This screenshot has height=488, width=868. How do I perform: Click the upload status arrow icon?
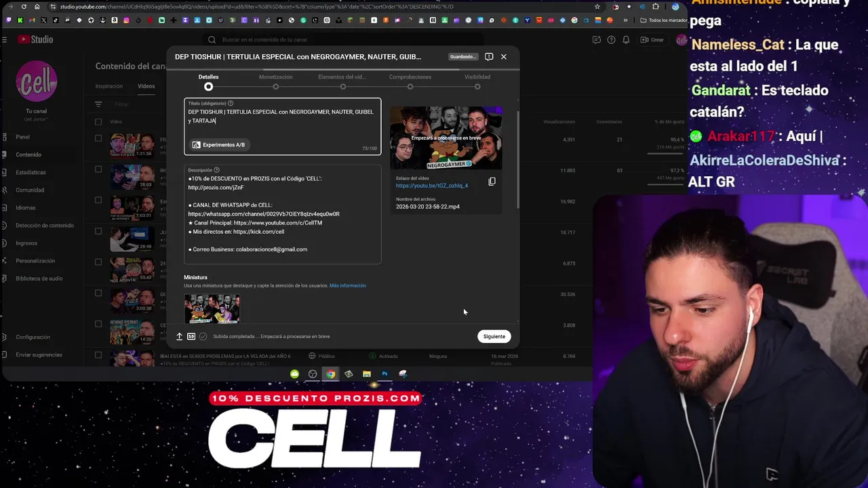[x=179, y=336]
